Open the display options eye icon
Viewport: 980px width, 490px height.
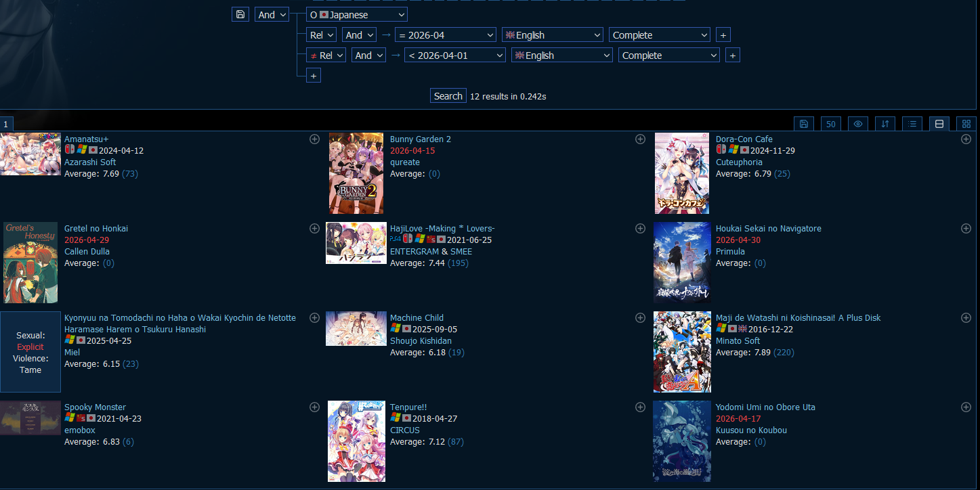pos(858,124)
